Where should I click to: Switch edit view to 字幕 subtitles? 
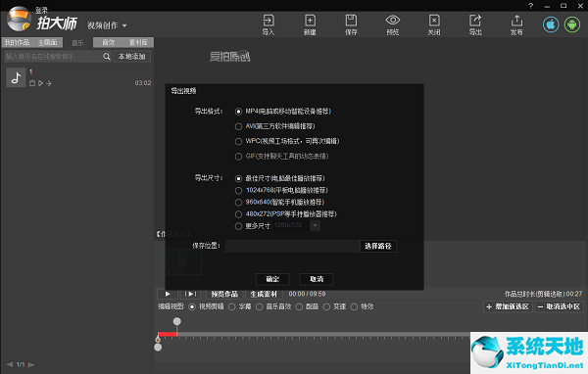[231, 306]
